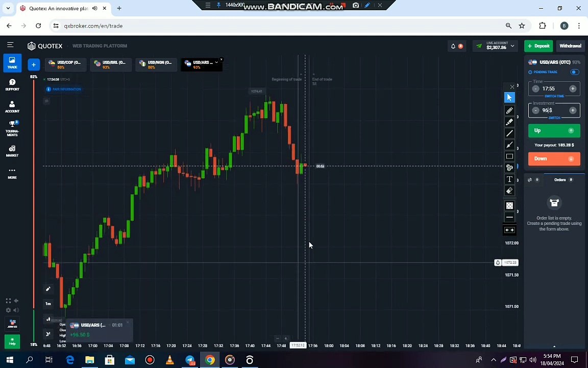Select the Bandicam arrow tool

pos(509,145)
